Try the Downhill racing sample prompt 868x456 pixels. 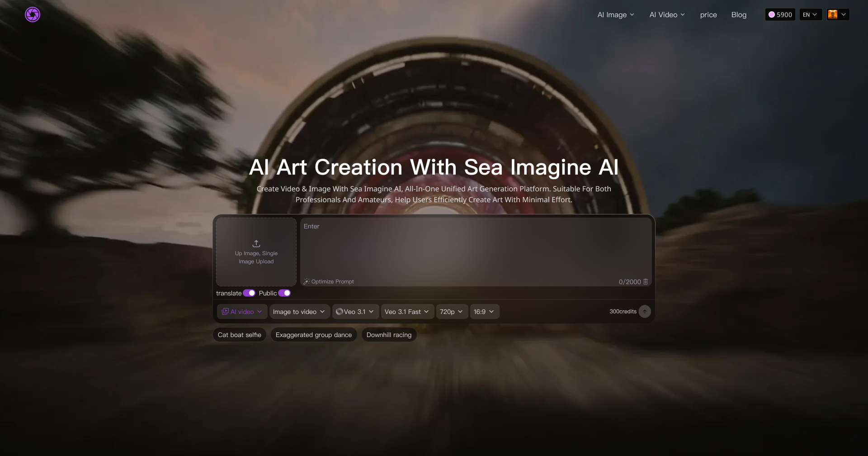(x=389, y=334)
